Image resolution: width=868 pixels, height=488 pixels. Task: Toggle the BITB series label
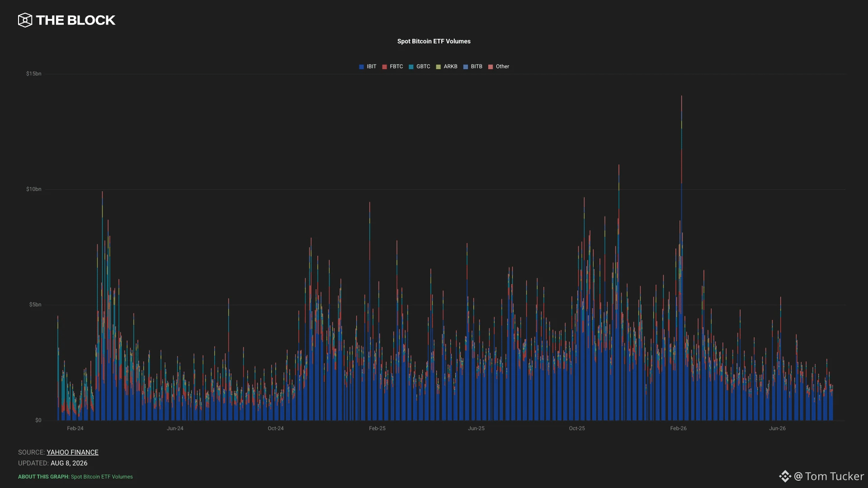click(x=476, y=66)
